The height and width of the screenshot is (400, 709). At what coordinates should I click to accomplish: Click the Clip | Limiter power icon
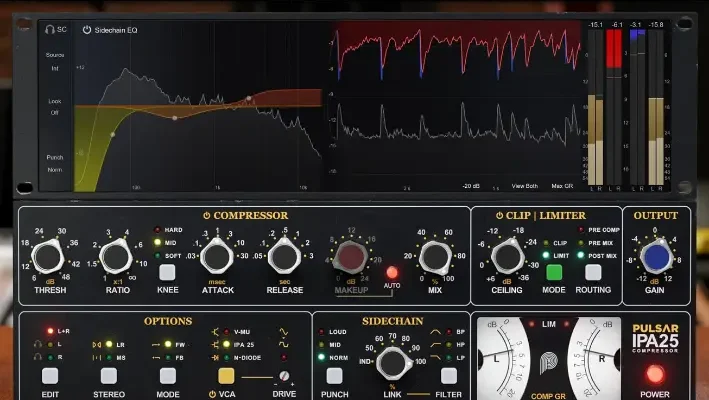tap(501, 215)
